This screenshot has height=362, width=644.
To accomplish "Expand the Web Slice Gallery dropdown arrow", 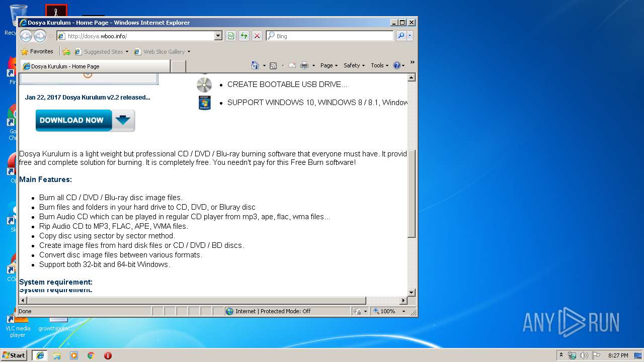I will (x=189, y=51).
